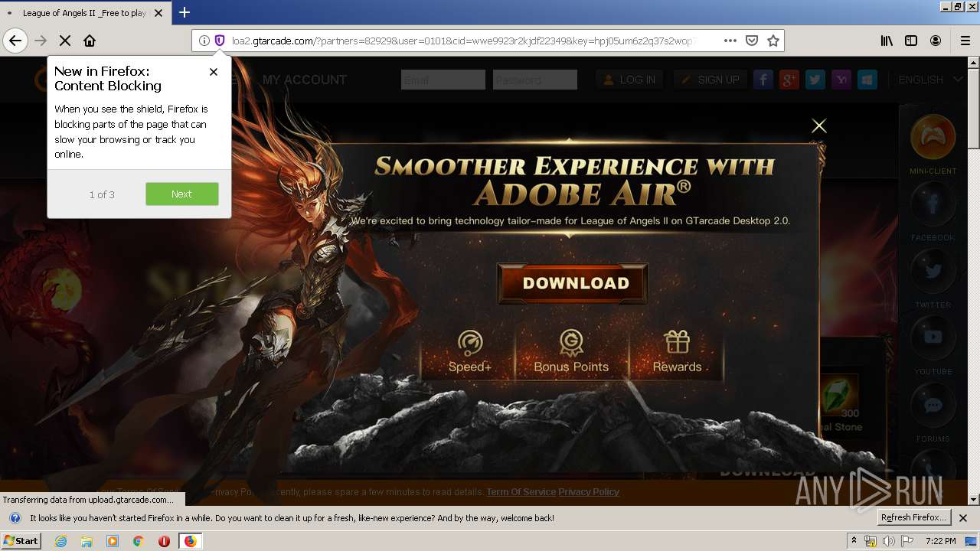
Task: Show site information icon in address bar
Action: pos(204,41)
